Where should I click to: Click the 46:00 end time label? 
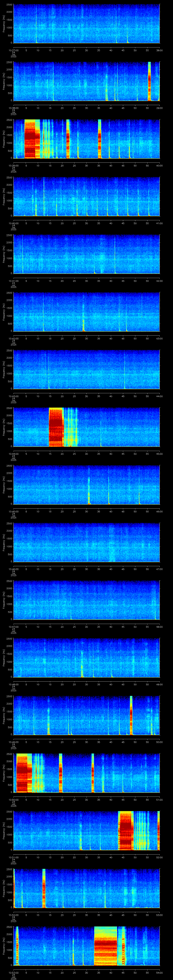click(160, 511)
